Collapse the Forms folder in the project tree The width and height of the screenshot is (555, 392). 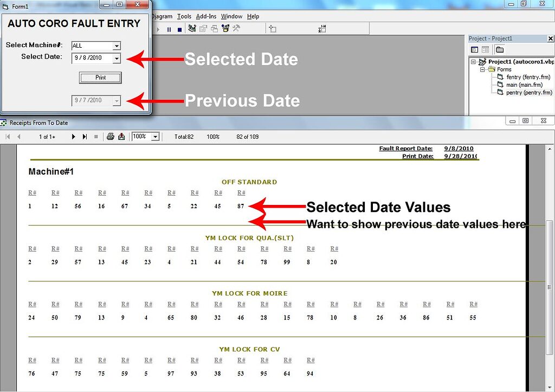482,69
